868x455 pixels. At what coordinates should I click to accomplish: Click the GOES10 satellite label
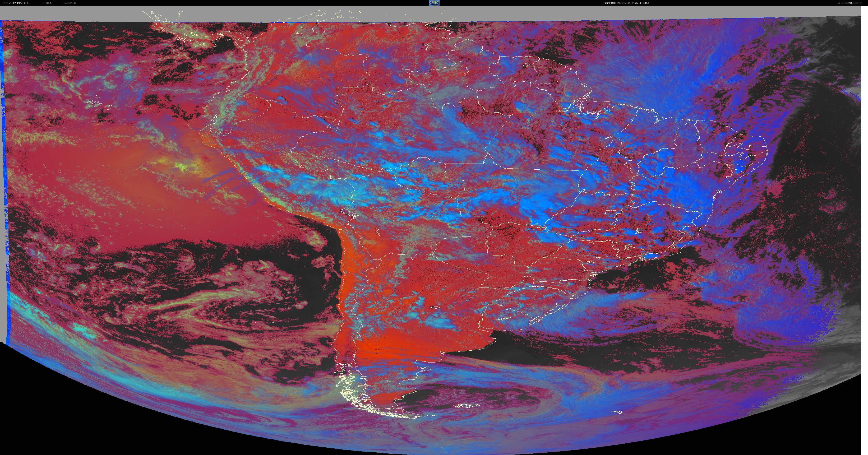click(x=70, y=3)
